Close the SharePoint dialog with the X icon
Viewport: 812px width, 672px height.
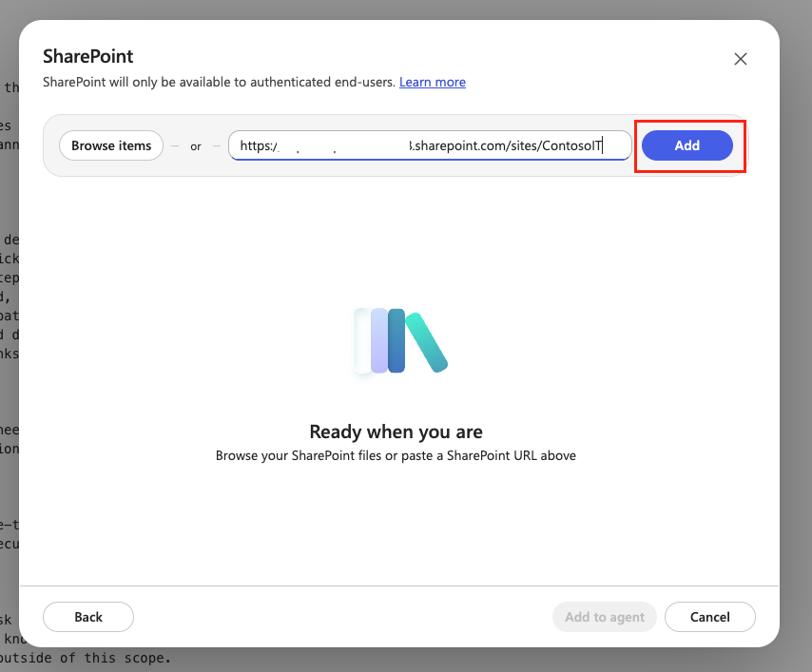pyautogui.click(x=740, y=59)
